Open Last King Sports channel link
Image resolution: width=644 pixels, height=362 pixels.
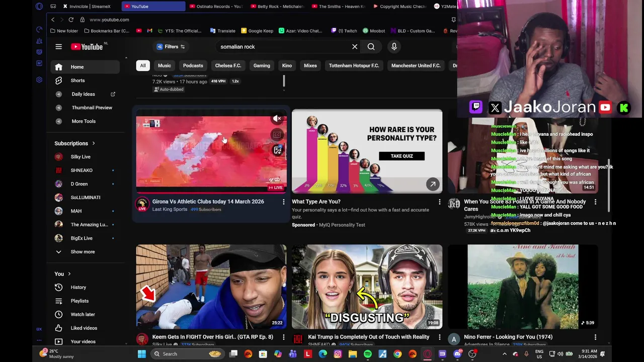[x=170, y=209]
